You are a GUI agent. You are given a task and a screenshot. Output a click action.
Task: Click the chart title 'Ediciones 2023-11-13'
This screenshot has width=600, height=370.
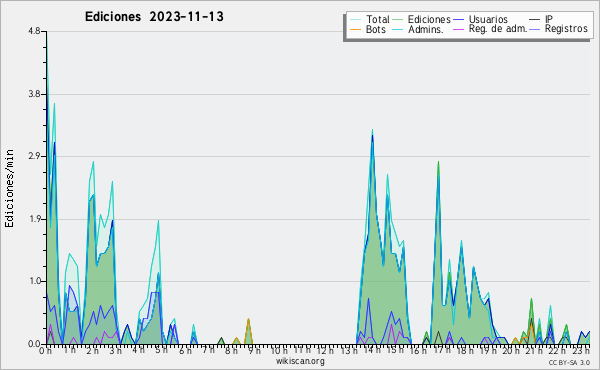click(x=154, y=17)
